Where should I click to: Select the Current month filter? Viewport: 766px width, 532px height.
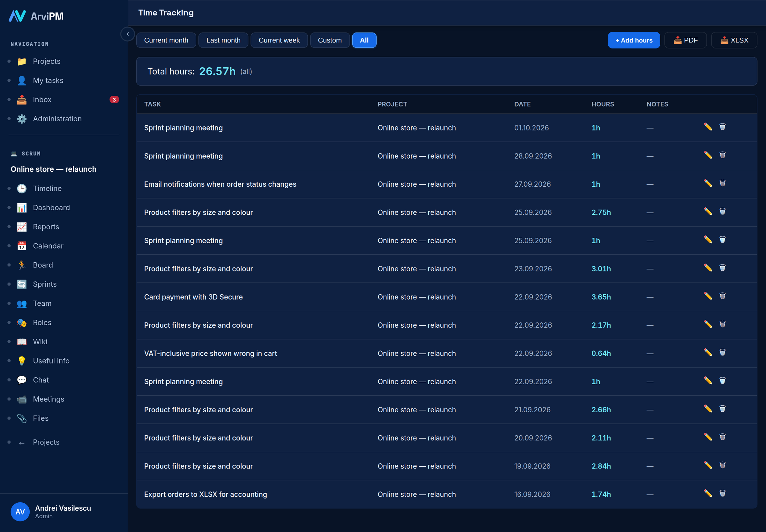166,40
